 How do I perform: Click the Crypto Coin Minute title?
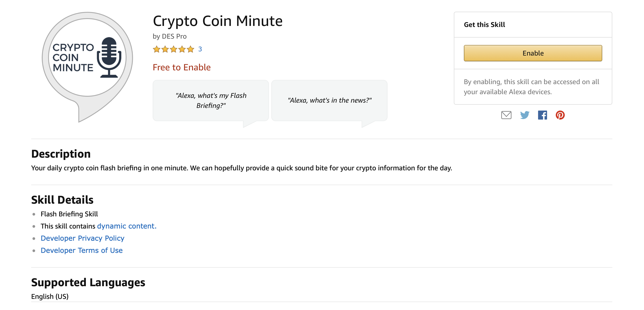(218, 21)
